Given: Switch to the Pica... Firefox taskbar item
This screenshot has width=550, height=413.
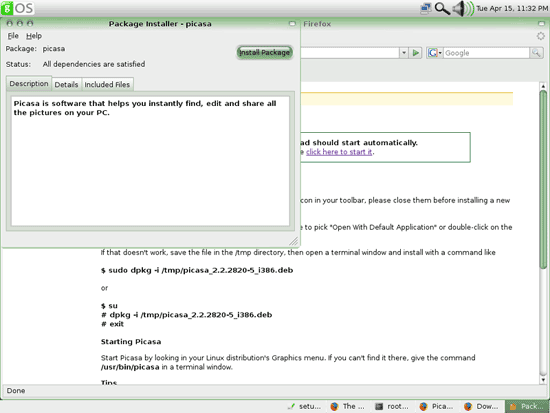Looking at the screenshot, I should pos(437,406).
